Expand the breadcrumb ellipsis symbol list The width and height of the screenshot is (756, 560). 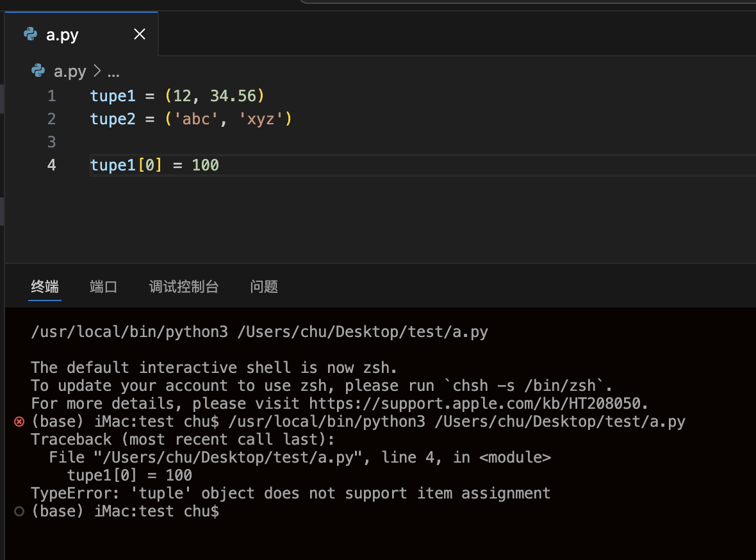tap(113, 71)
